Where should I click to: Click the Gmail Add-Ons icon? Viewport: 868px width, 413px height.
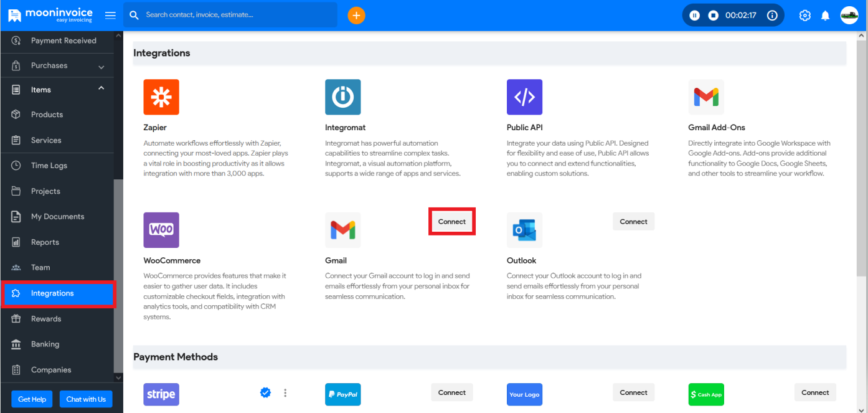click(706, 97)
